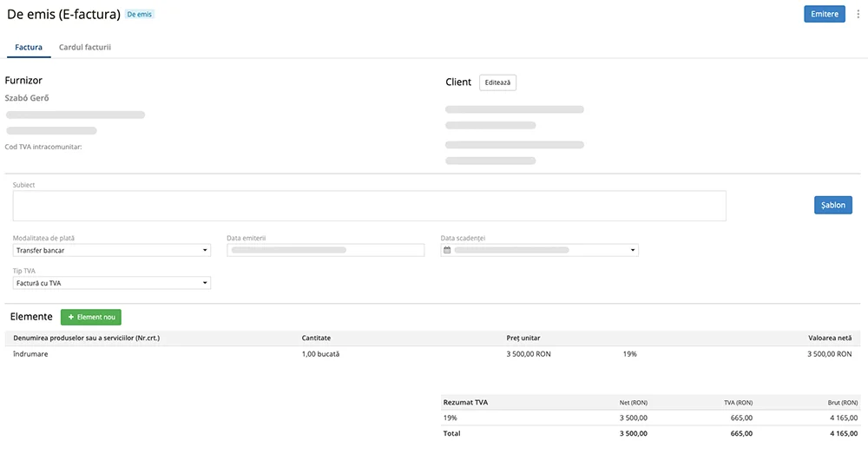Expand the Tip TVA dropdown
Image resolution: width=868 pixels, height=467 pixels.
(112, 283)
